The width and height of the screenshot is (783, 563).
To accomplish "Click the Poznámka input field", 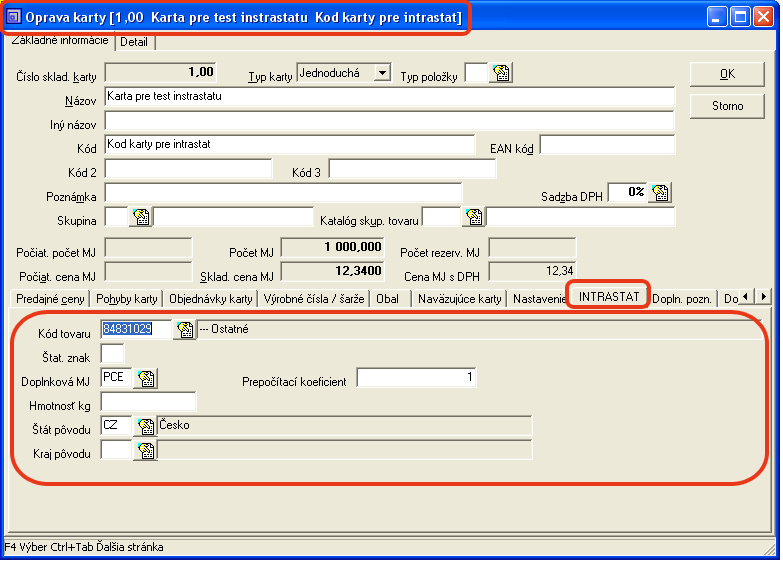I will tap(283, 193).
